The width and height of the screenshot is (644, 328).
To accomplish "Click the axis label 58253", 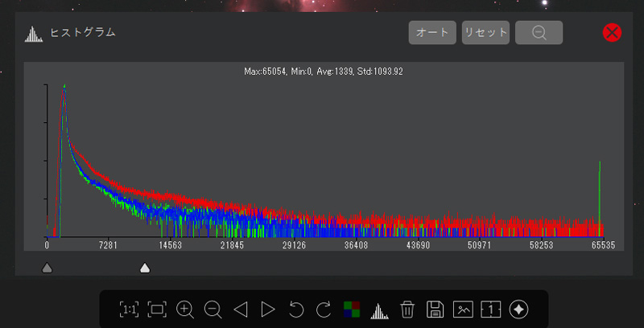I will (x=541, y=245).
